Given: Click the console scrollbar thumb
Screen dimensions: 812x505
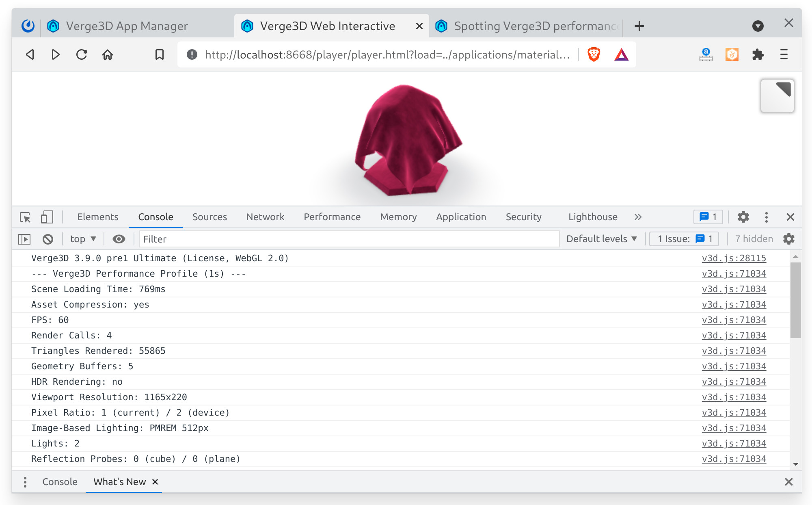Looking at the screenshot, I should (x=795, y=300).
